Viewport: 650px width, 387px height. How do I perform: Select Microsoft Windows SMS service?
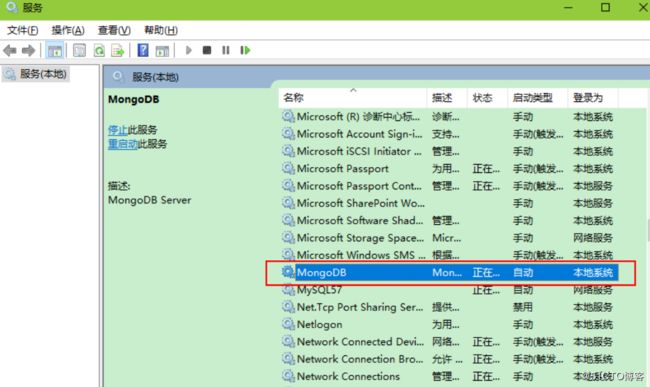click(450, 255)
